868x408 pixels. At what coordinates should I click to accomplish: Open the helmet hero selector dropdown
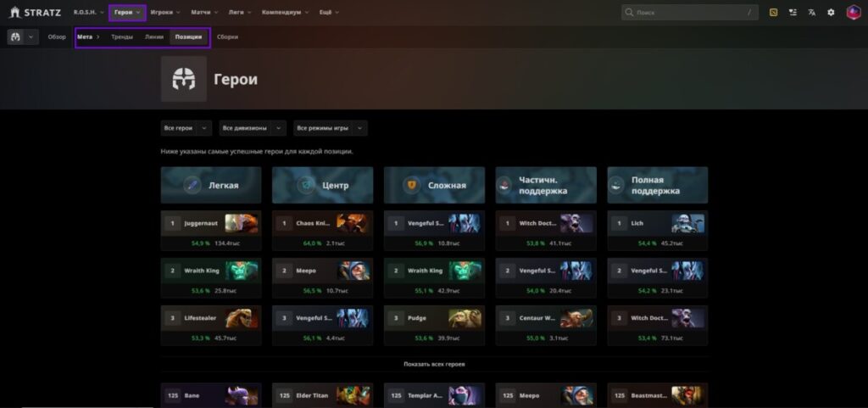[x=23, y=37]
